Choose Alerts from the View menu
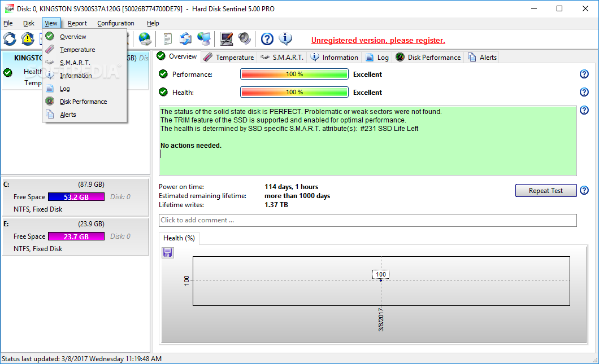 tap(84, 115)
